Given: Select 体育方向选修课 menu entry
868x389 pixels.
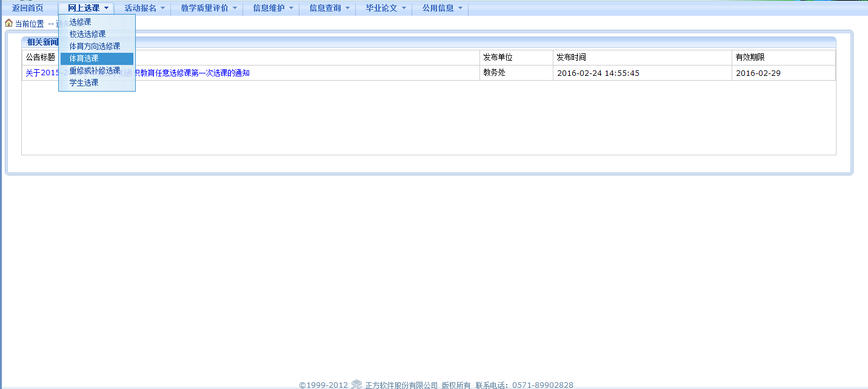Looking at the screenshot, I should (95, 46).
